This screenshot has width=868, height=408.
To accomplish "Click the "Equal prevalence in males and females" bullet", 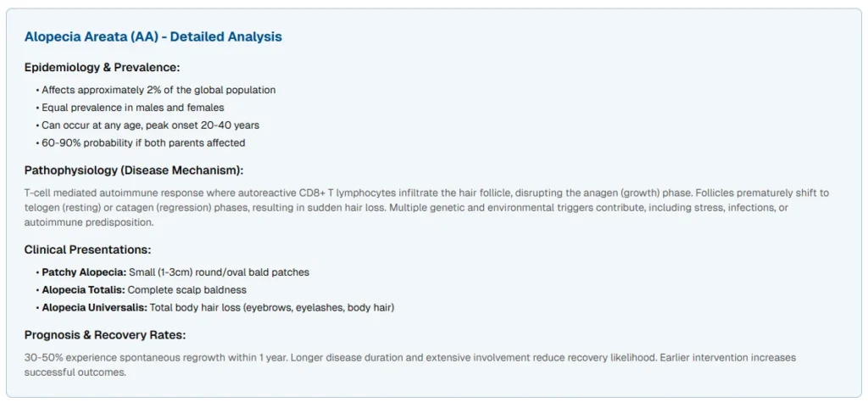I will coord(133,108).
